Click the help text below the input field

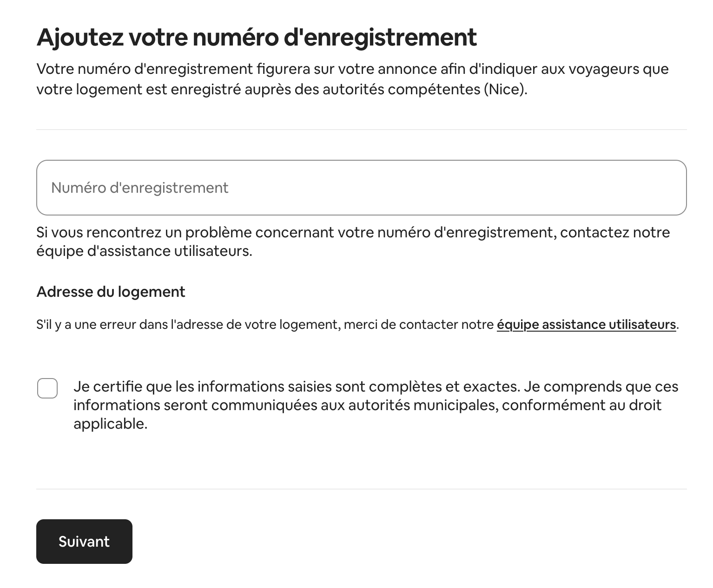(x=325, y=241)
